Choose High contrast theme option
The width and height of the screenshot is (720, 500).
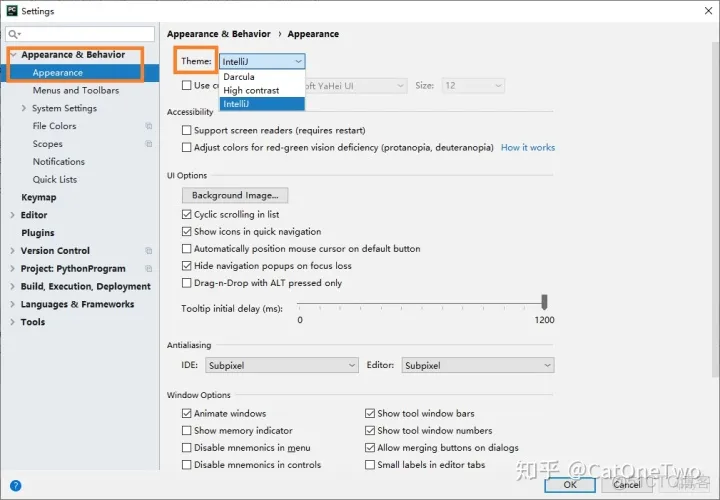point(262,90)
